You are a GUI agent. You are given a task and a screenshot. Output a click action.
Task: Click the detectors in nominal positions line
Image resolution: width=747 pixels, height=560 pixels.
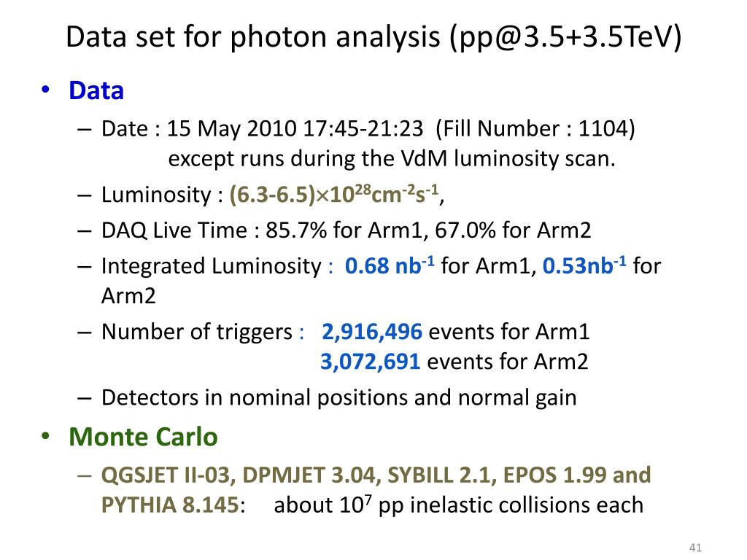coord(339,397)
